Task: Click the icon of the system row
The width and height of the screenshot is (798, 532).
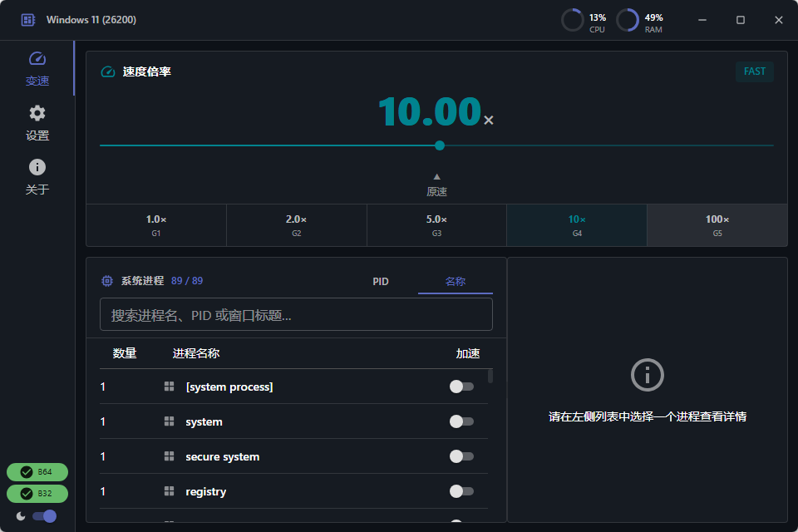Action: coord(169,421)
